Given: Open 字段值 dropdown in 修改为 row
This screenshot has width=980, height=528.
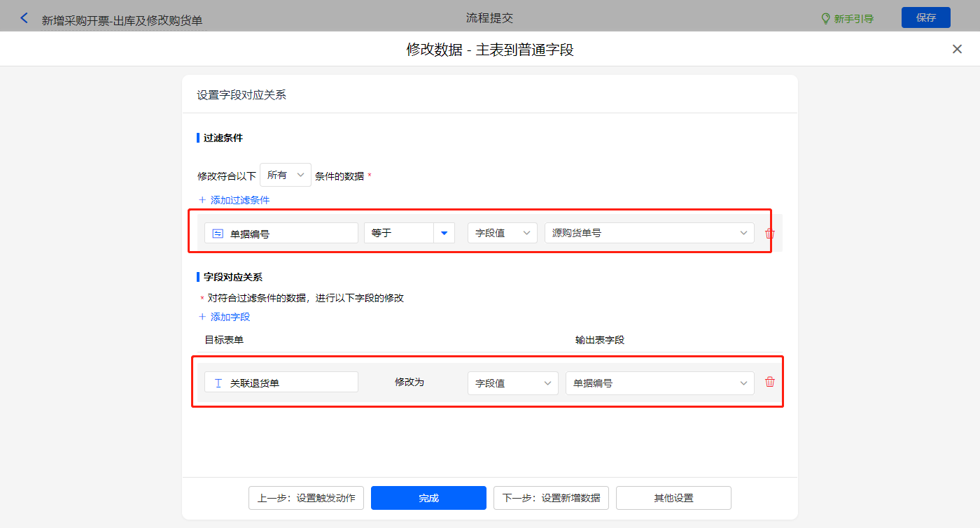Looking at the screenshot, I should pos(512,383).
